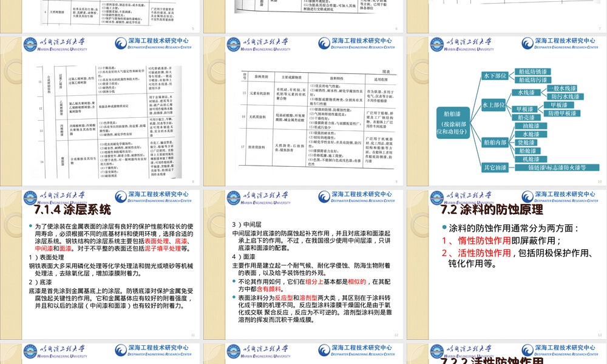Click the red text 泥子填平处理
This screenshot has height=364, width=607.
coord(163,248)
